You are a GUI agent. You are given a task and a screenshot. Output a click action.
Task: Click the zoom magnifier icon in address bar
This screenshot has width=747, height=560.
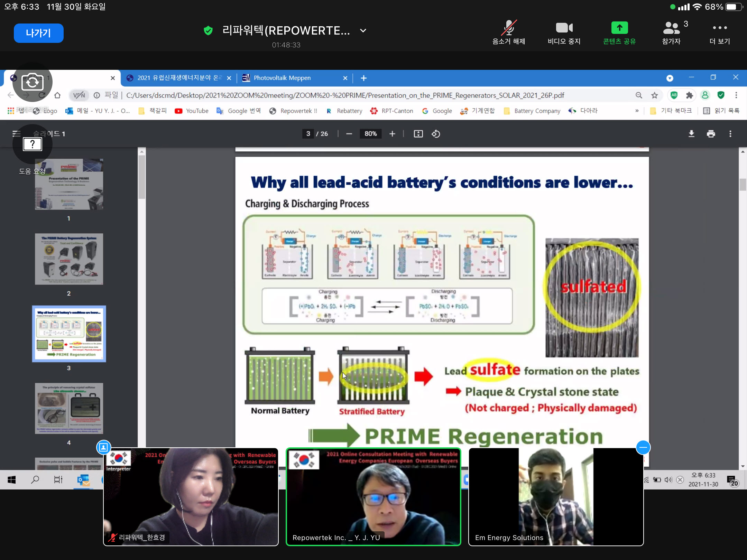tap(639, 95)
